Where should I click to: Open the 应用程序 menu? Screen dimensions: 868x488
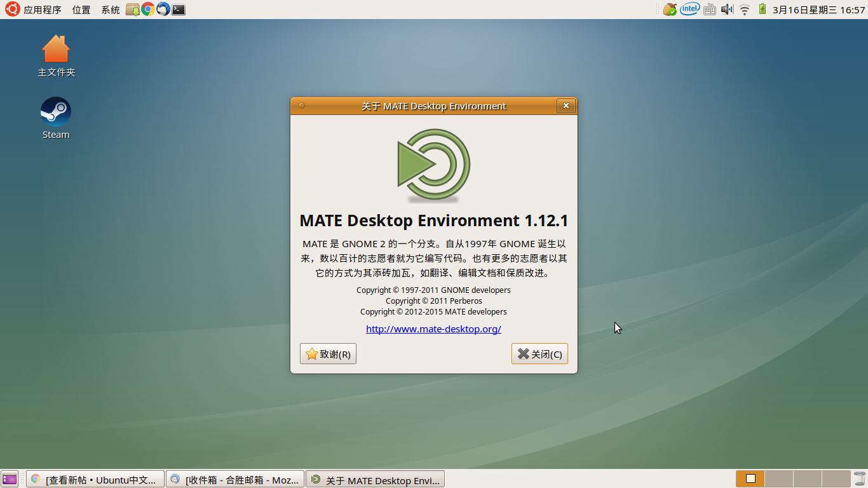(43, 10)
